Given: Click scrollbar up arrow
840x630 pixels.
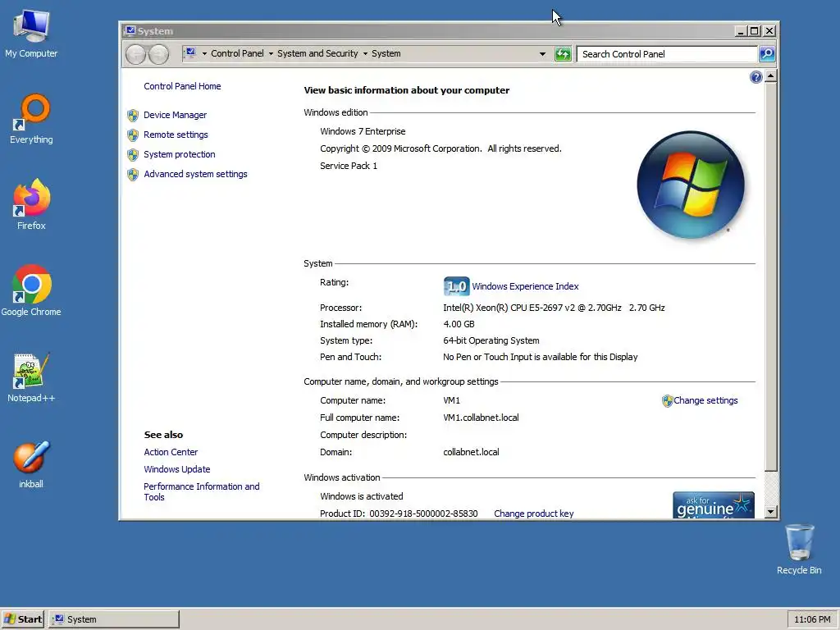Looking at the screenshot, I should [x=771, y=76].
